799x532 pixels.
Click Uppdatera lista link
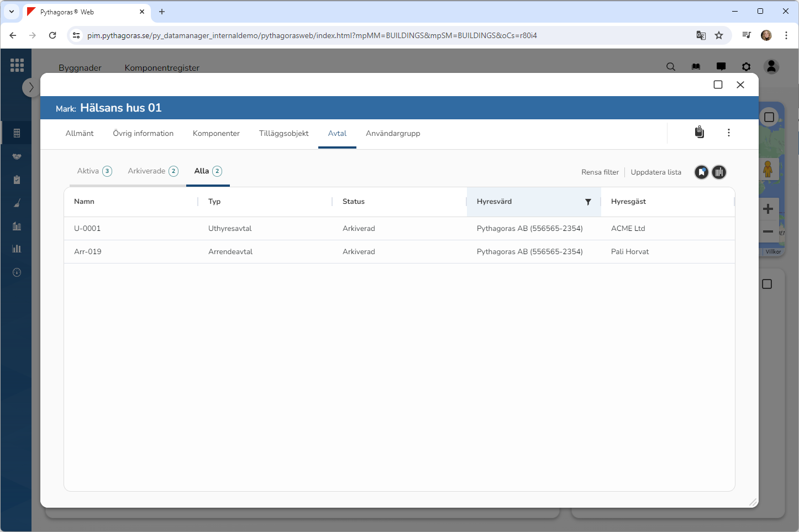click(x=655, y=172)
